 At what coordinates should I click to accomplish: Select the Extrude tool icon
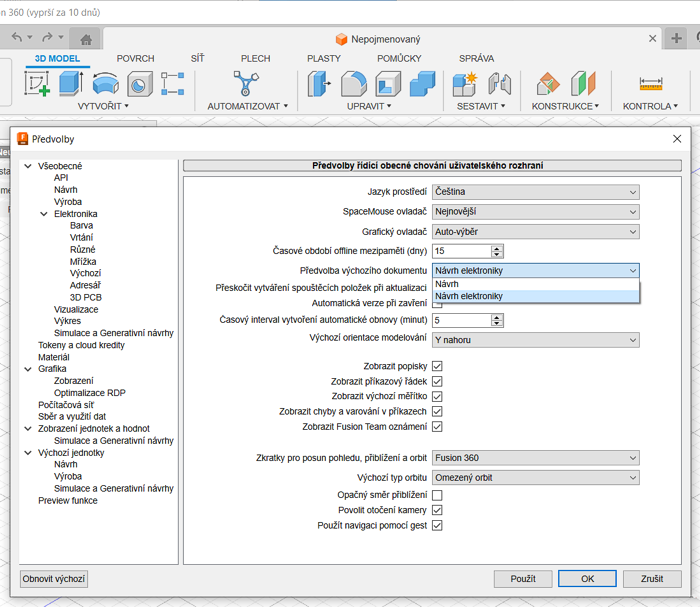(x=70, y=84)
